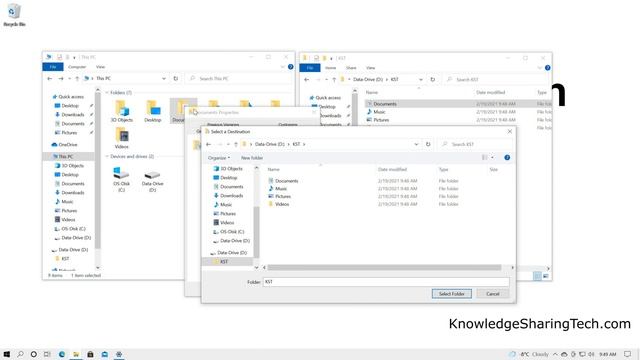Sort by Name column in destination dialog

click(x=273, y=169)
